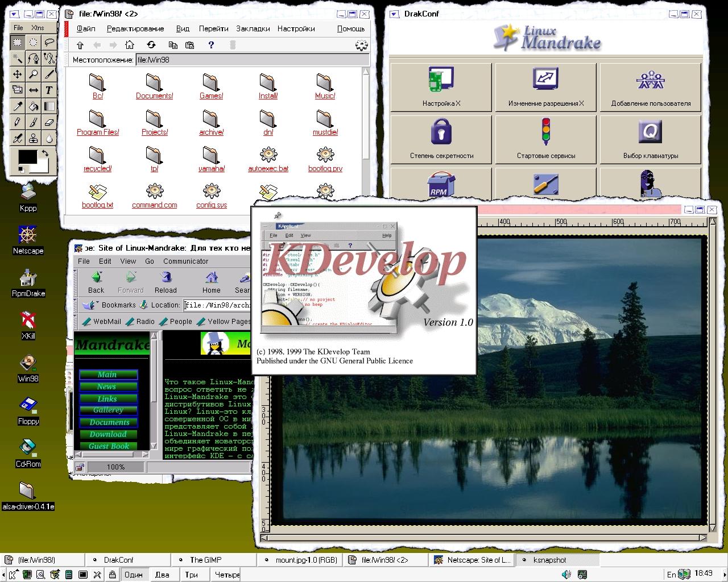The image size is (728, 582).
Task: Open the Закладки menu in file manager
Action: point(253,28)
